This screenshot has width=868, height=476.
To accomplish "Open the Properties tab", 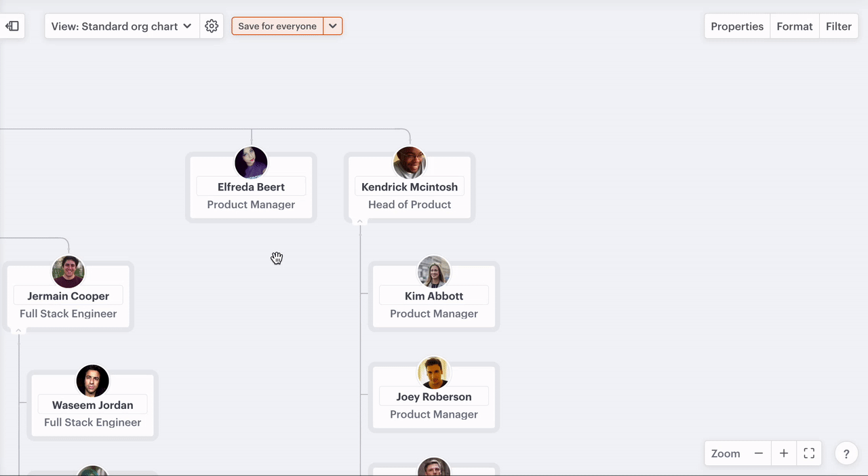I will 737,26.
